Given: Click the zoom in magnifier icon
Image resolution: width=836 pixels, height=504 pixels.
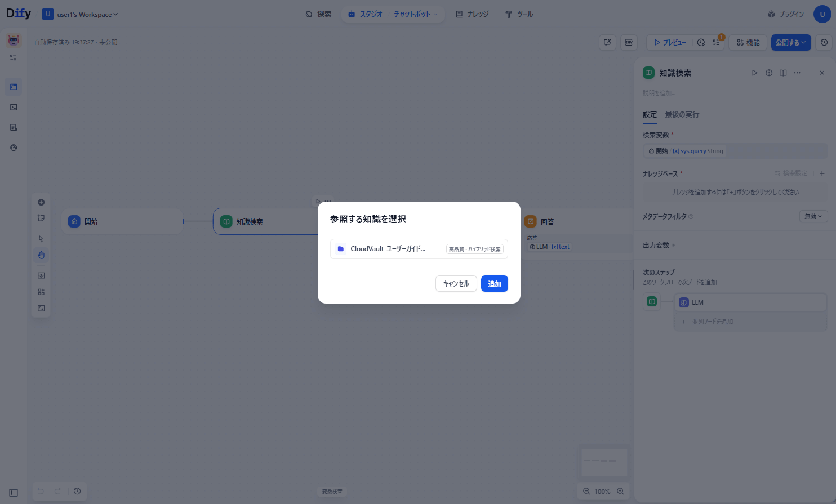Looking at the screenshot, I should pos(620,492).
